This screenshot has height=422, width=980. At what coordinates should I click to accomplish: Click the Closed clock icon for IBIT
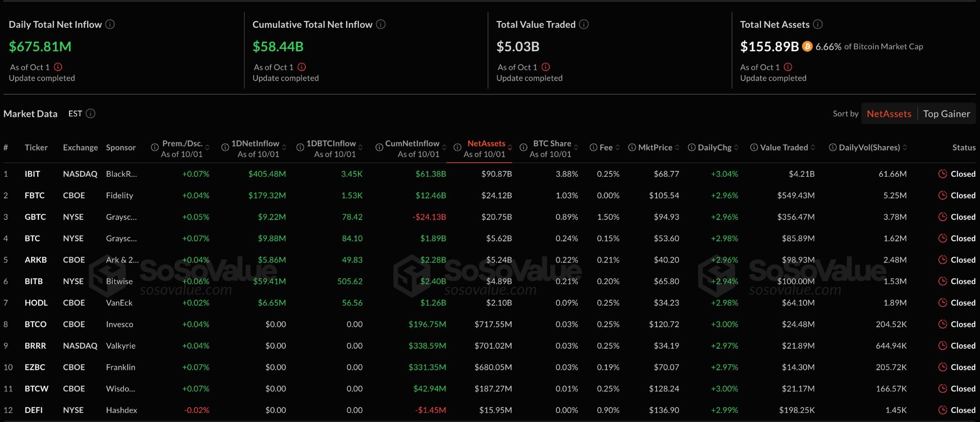click(943, 174)
